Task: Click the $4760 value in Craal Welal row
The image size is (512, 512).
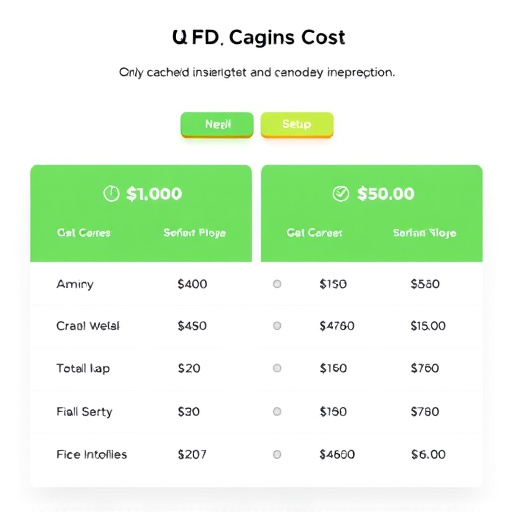Action: click(337, 326)
